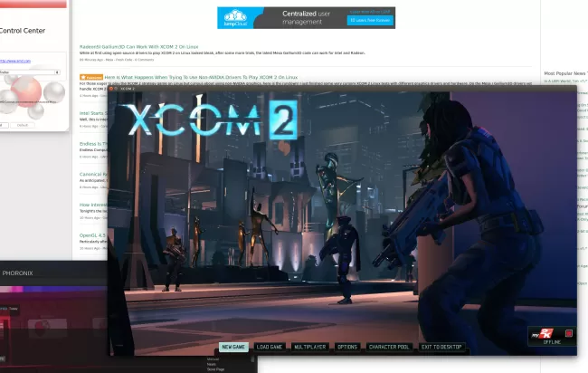Click the first thumbnail in dark Phoronix window
The height and width of the screenshot is (373, 588).
coord(48,328)
